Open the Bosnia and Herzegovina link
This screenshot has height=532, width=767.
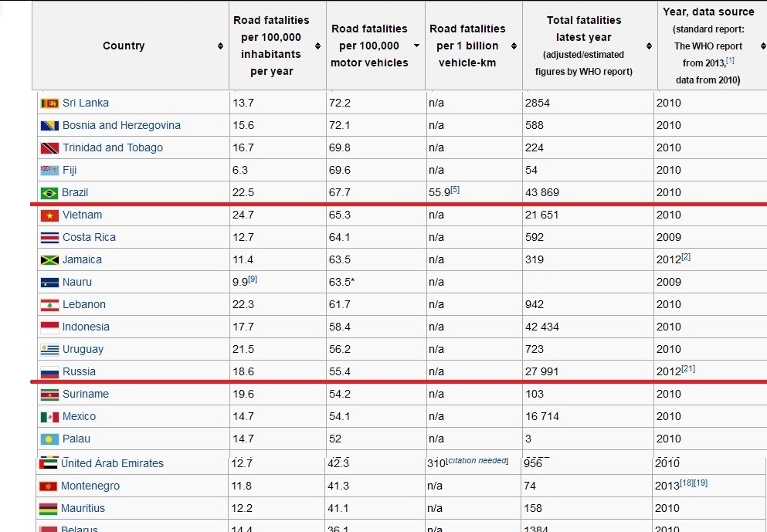tap(121, 125)
